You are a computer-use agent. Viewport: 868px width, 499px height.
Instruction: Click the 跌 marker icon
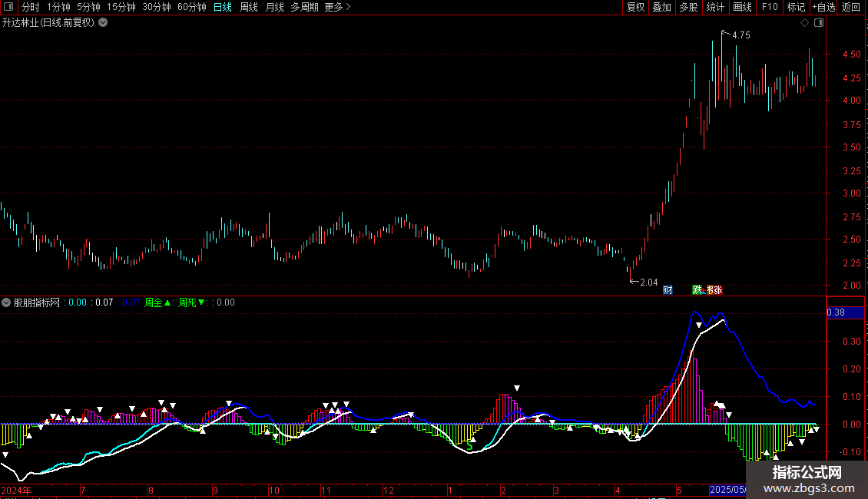tap(697, 290)
